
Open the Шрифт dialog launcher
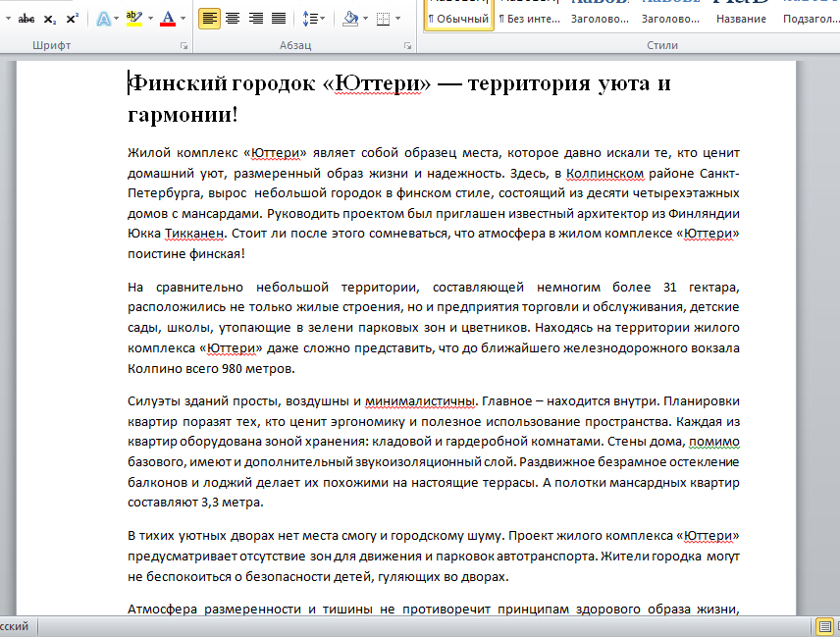tap(184, 46)
